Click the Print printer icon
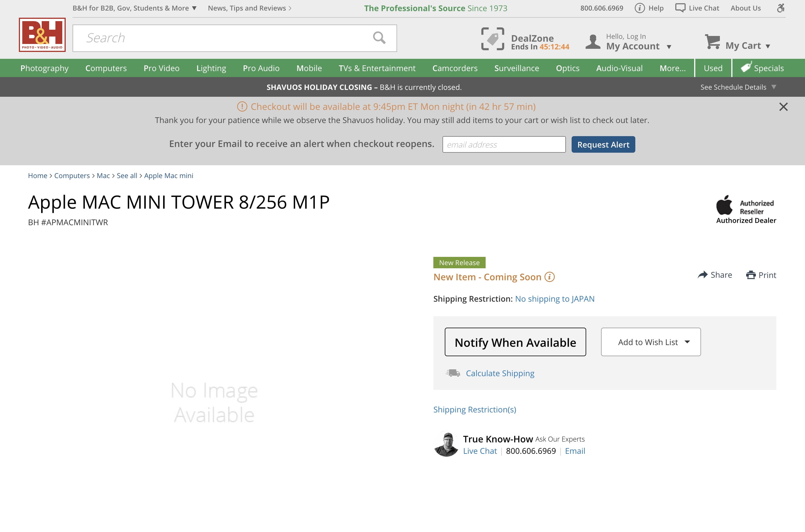805x532 pixels. (751, 275)
